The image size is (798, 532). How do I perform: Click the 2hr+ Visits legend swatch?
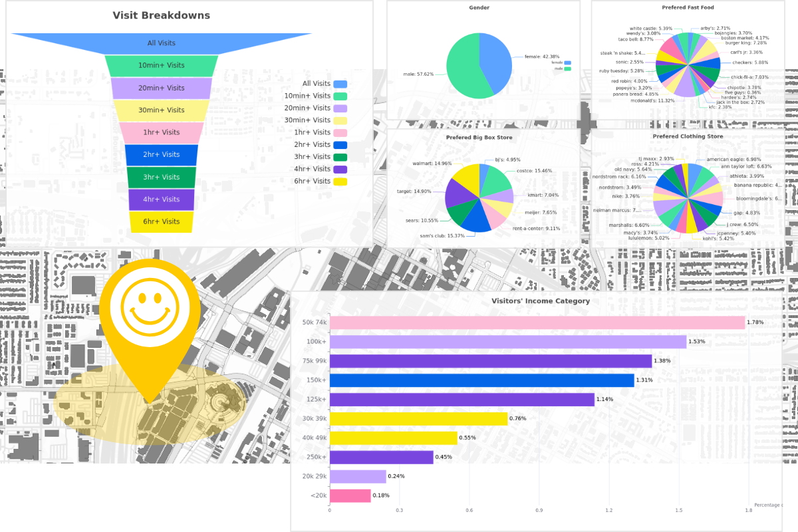click(x=340, y=144)
